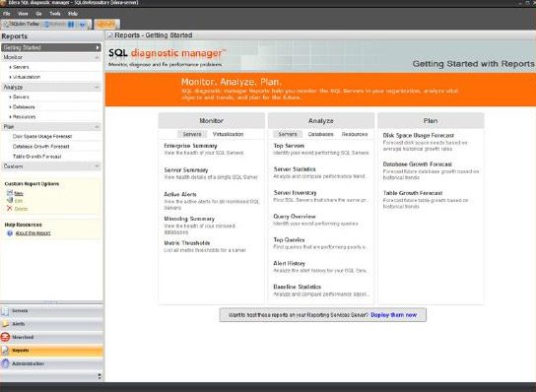536x392 pixels.
Task: Click the Reports - Getting Started header icon
Action: [109, 35]
